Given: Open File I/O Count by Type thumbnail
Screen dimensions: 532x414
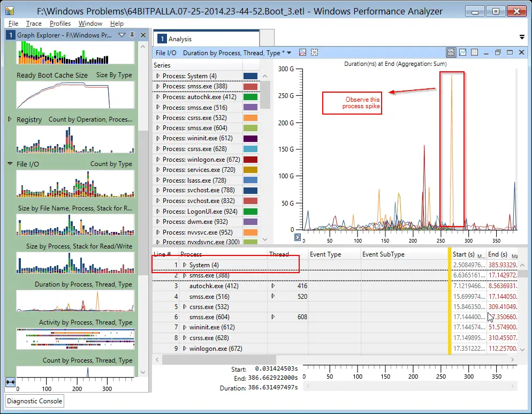Looking at the screenshot, I should 75,184.
